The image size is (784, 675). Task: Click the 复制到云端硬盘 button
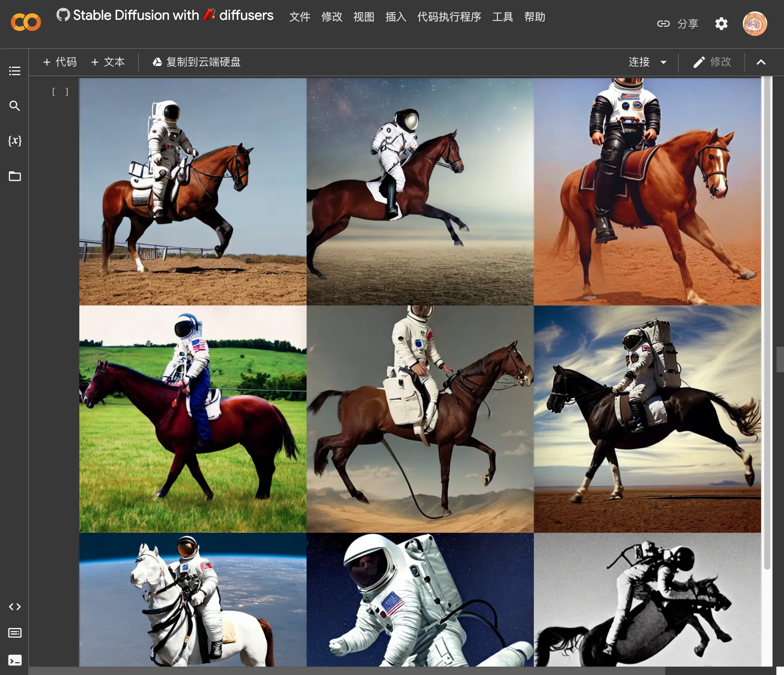coord(197,62)
